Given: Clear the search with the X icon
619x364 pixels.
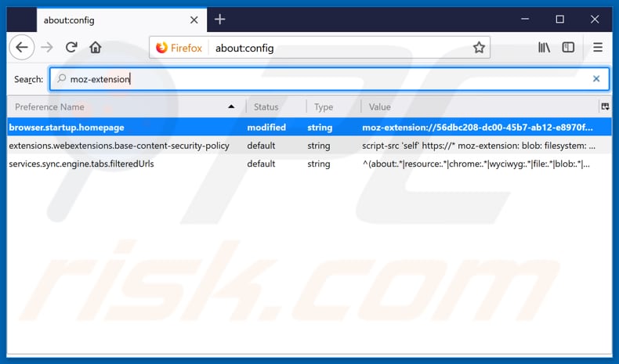Looking at the screenshot, I should (x=596, y=79).
